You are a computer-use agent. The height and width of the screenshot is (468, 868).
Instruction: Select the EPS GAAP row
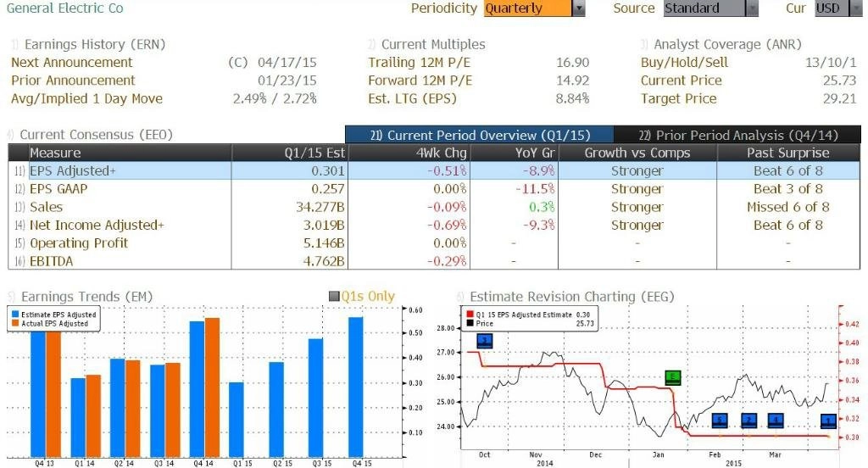coord(434,189)
